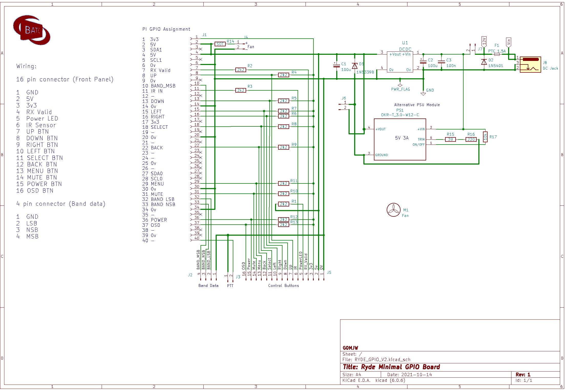
Task: Click the 'G0MJW' author text
Action: [x=350, y=348]
